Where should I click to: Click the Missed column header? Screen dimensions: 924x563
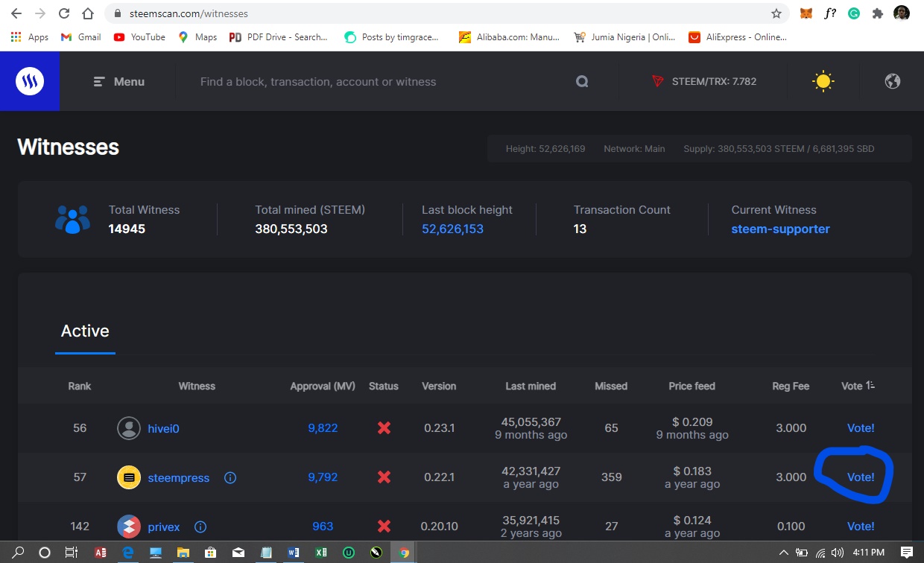coord(611,386)
